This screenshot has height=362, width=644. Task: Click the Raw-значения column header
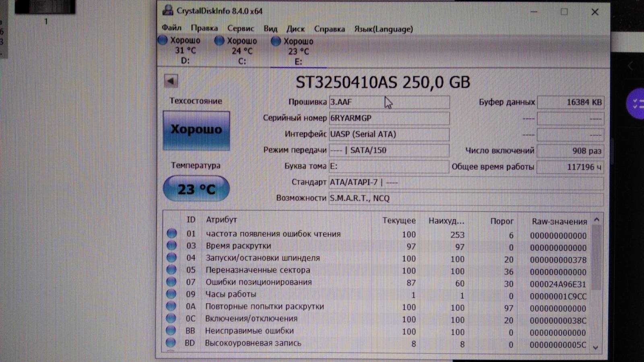(x=559, y=222)
